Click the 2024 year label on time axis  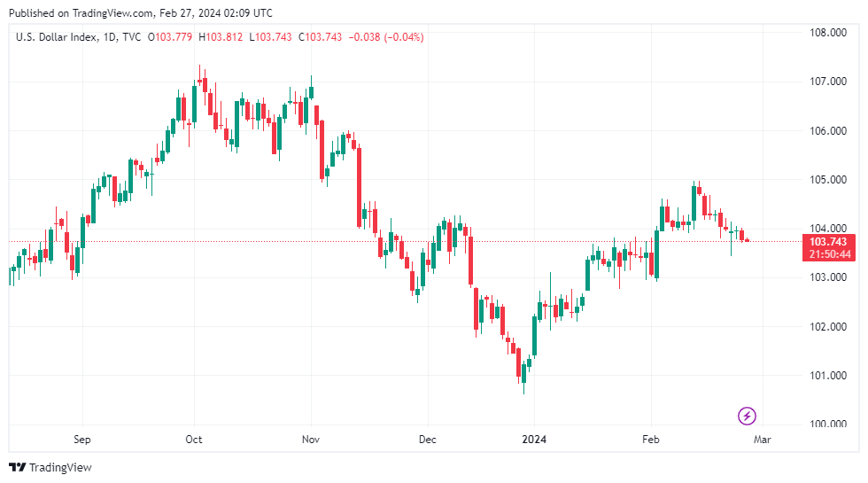click(534, 440)
